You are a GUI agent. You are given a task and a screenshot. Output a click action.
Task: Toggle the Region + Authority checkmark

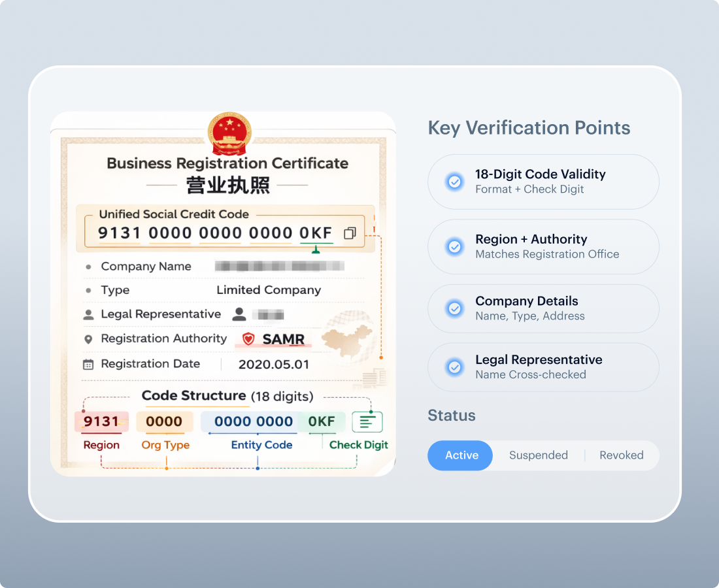(x=454, y=246)
